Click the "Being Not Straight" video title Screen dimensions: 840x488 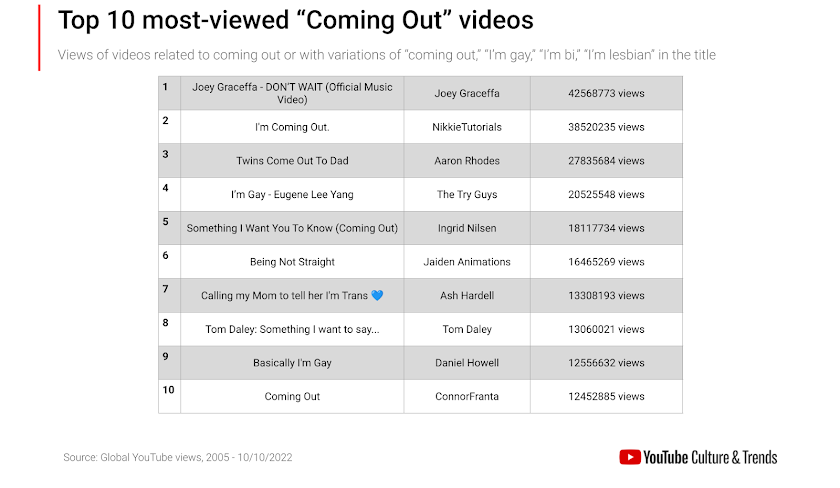point(292,262)
